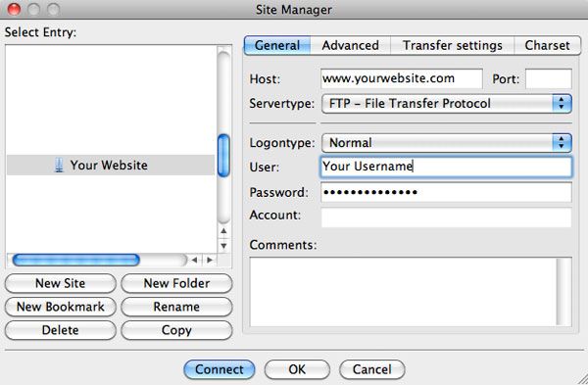588x385 pixels.
Task: Click into the Host input field
Action: tap(402, 78)
